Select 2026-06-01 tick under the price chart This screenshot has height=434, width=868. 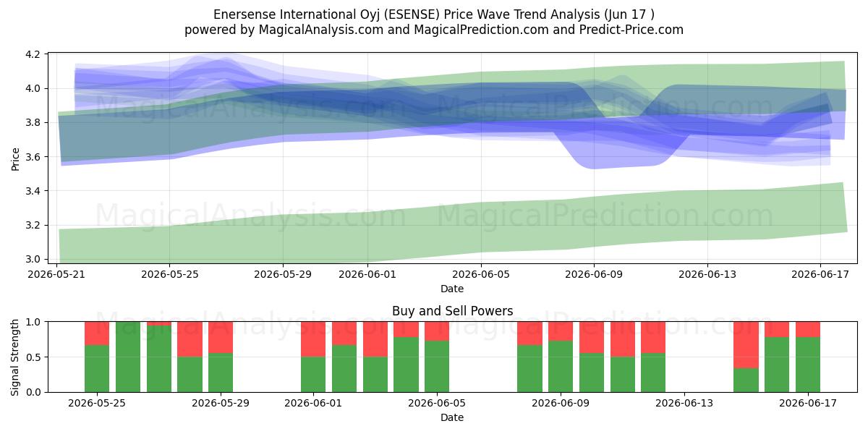click(x=367, y=275)
